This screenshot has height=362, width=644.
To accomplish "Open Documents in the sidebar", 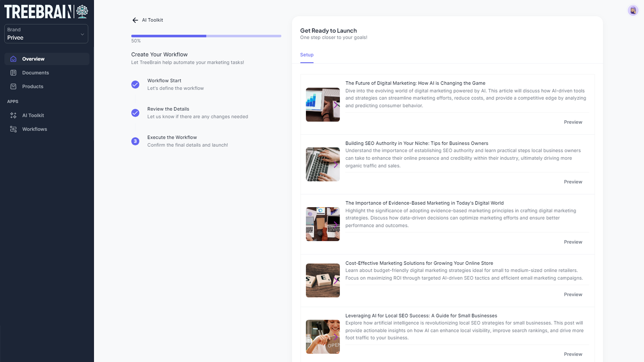I will (47, 73).
